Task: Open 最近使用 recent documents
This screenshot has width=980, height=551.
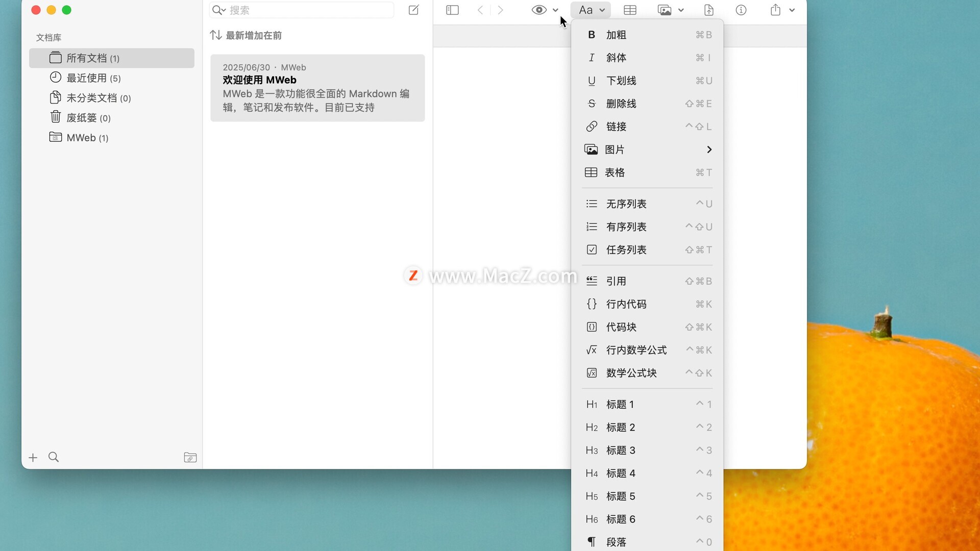Action: click(x=112, y=78)
